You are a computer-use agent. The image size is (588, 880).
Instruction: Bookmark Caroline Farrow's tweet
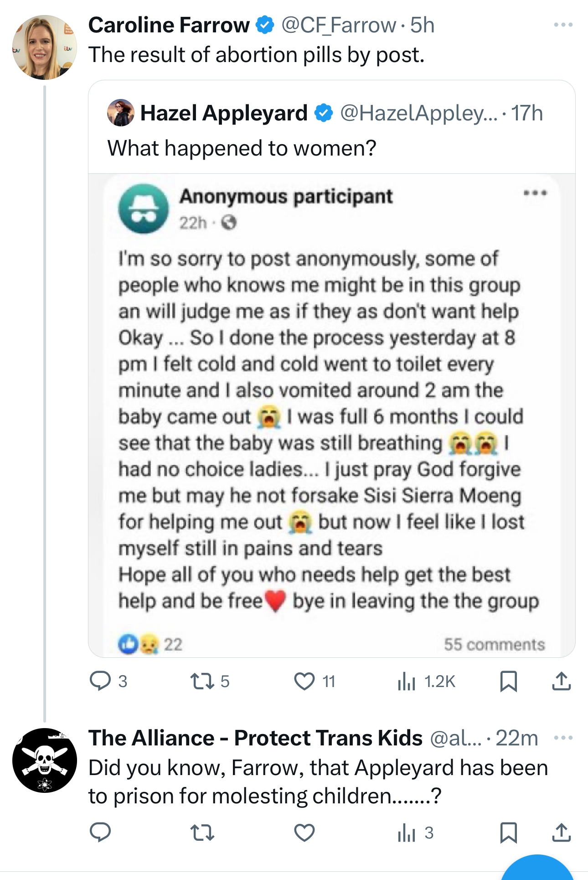pyautogui.click(x=508, y=681)
